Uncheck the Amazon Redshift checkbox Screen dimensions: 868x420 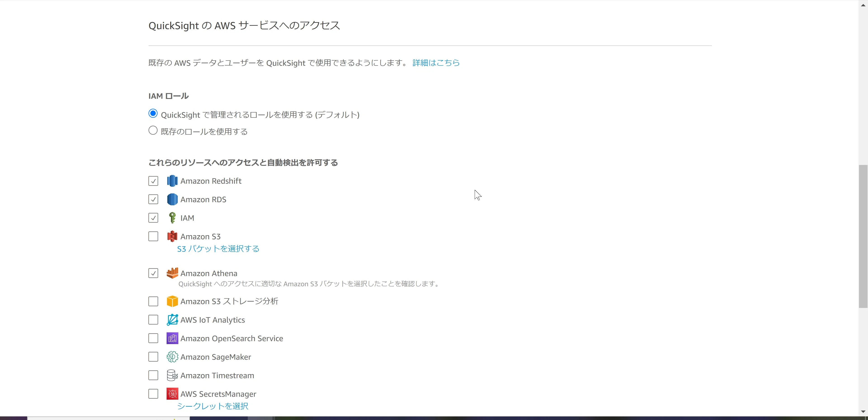pos(153,181)
